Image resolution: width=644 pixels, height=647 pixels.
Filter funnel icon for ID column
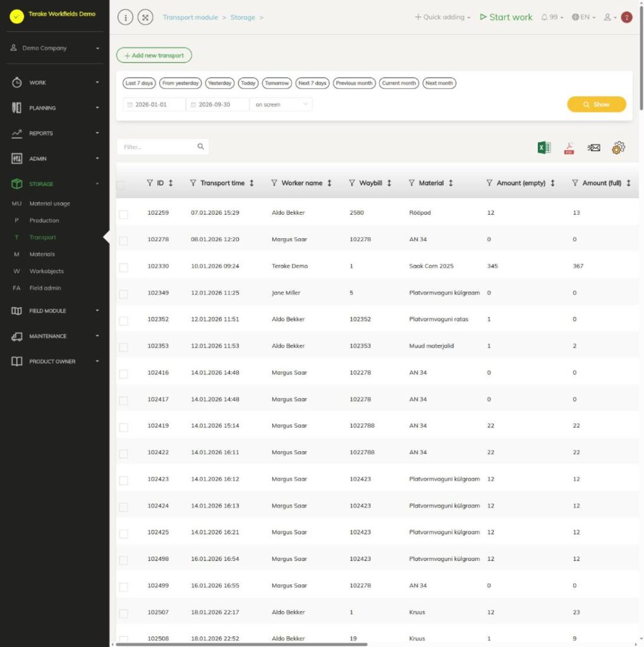coord(150,183)
